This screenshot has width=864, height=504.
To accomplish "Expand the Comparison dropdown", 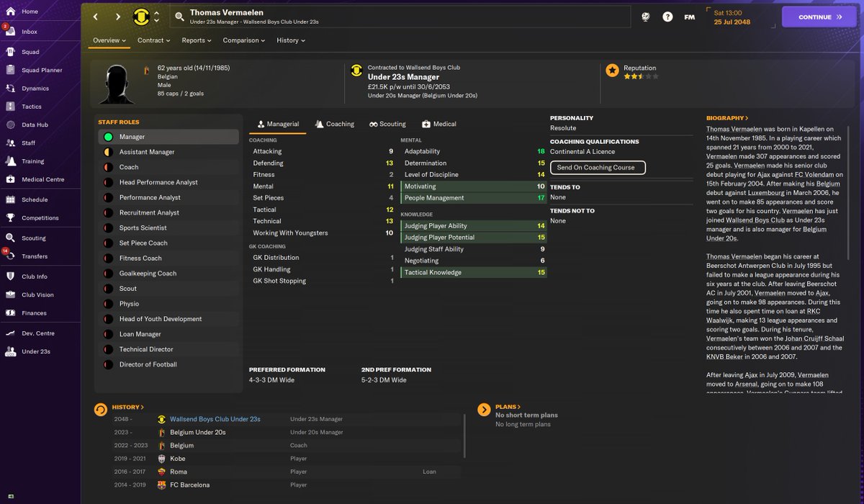I will pyautogui.click(x=244, y=40).
